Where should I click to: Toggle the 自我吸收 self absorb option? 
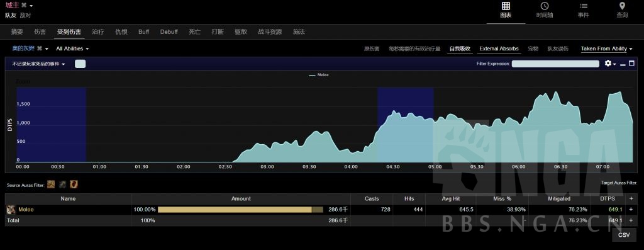[460, 48]
